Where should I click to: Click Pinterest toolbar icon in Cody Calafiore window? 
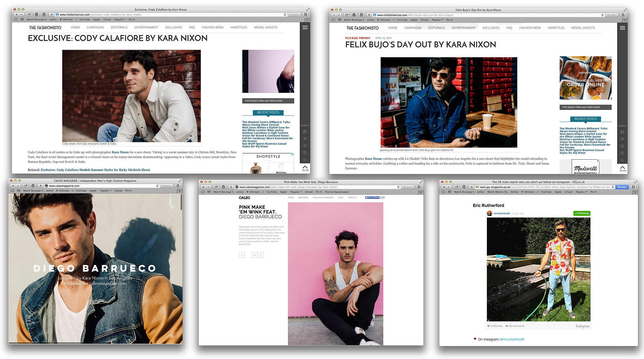[x=44, y=14]
